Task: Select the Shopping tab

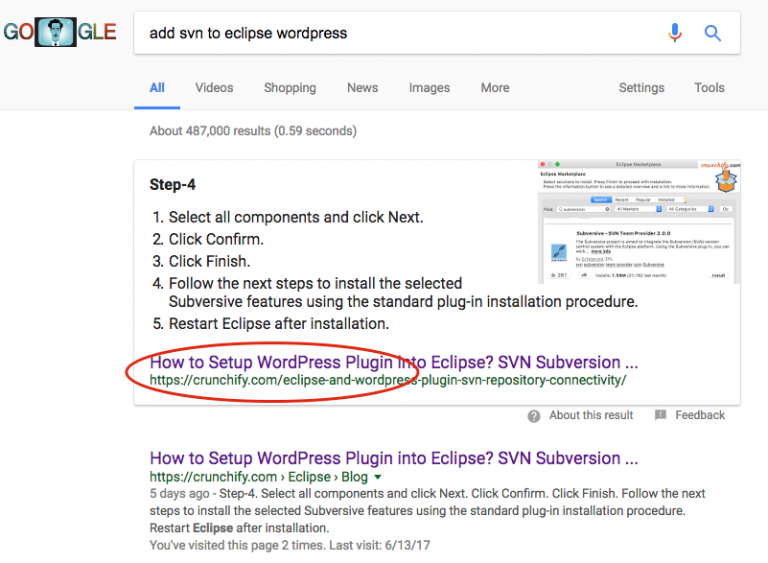Action: (x=290, y=88)
